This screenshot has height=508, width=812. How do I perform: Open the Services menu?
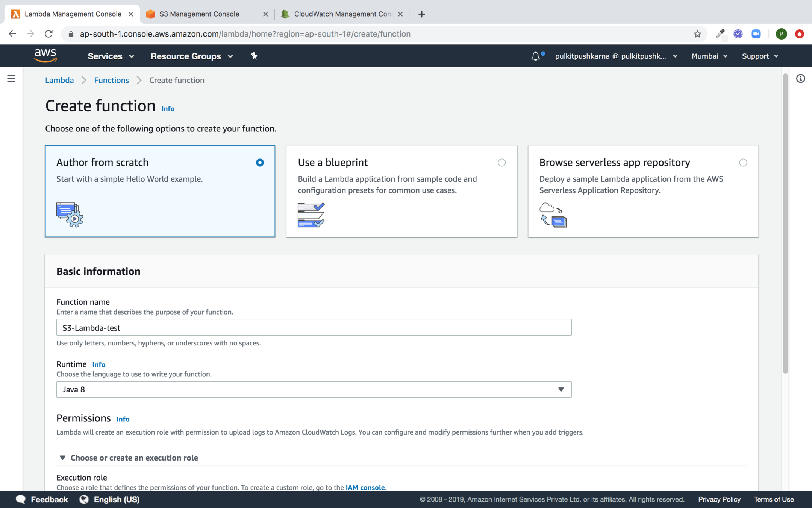(111, 56)
